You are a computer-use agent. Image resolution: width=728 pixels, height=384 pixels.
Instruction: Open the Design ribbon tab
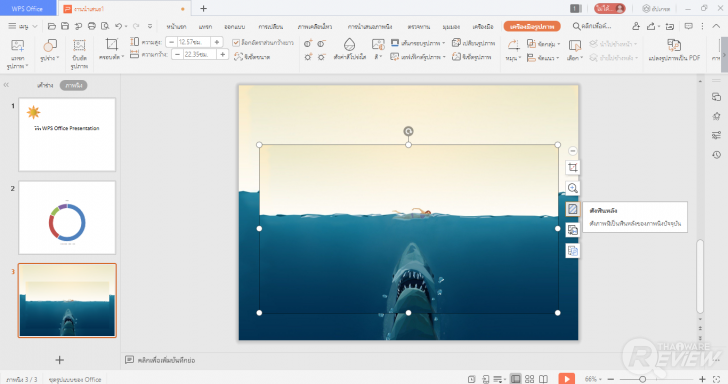coord(234,26)
